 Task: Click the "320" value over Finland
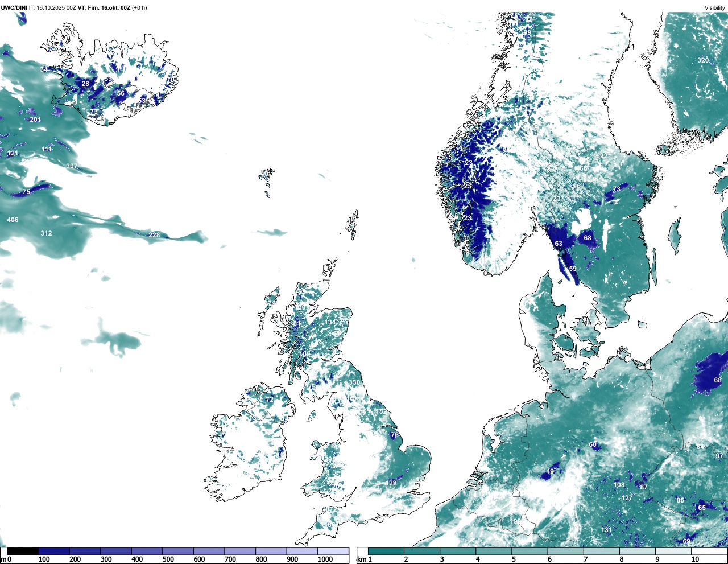[x=704, y=60]
